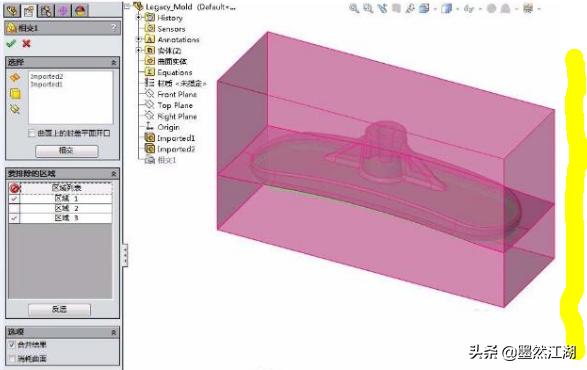Viewport: 587px width, 370px height.
Task: Click the third selection filter icon below the yellow one
Action: click(x=15, y=109)
